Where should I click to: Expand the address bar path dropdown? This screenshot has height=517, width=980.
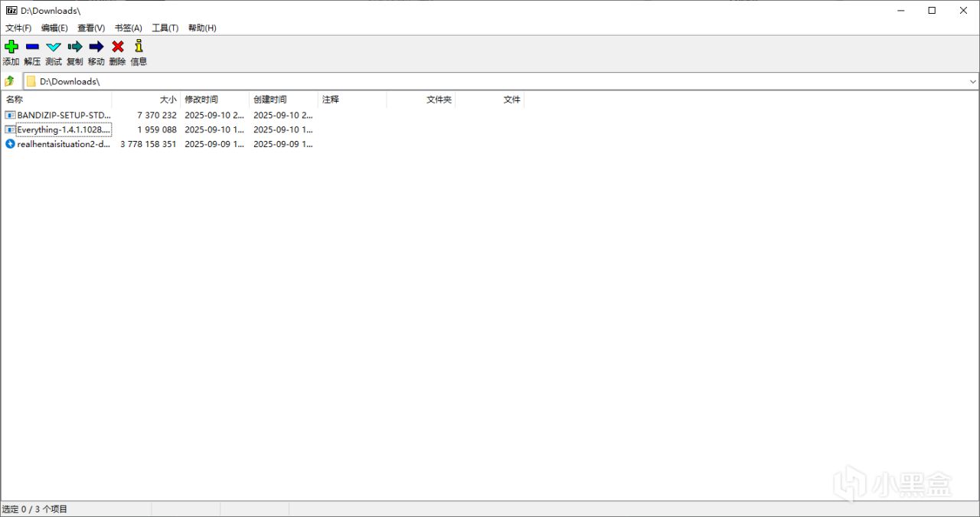tap(973, 81)
